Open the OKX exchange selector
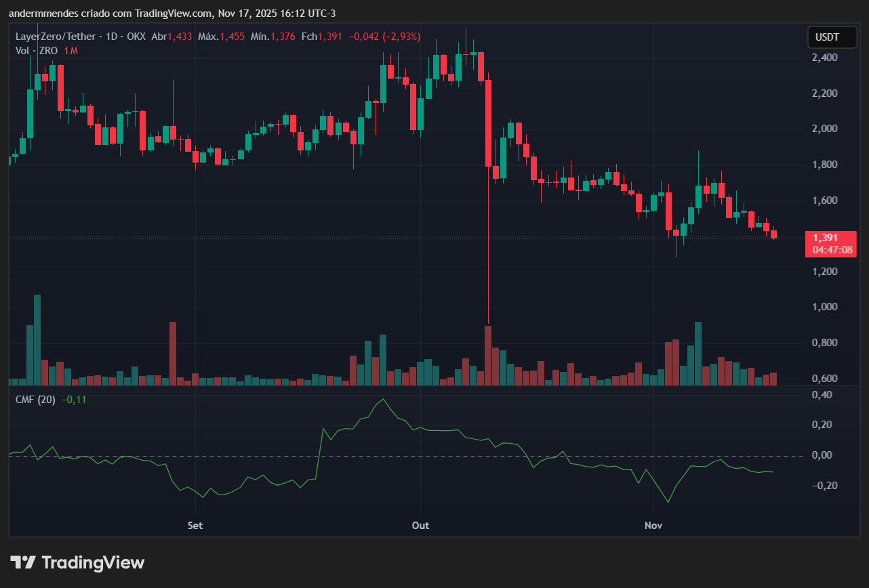This screenshot has width=869, height=588. coord(138,37)
